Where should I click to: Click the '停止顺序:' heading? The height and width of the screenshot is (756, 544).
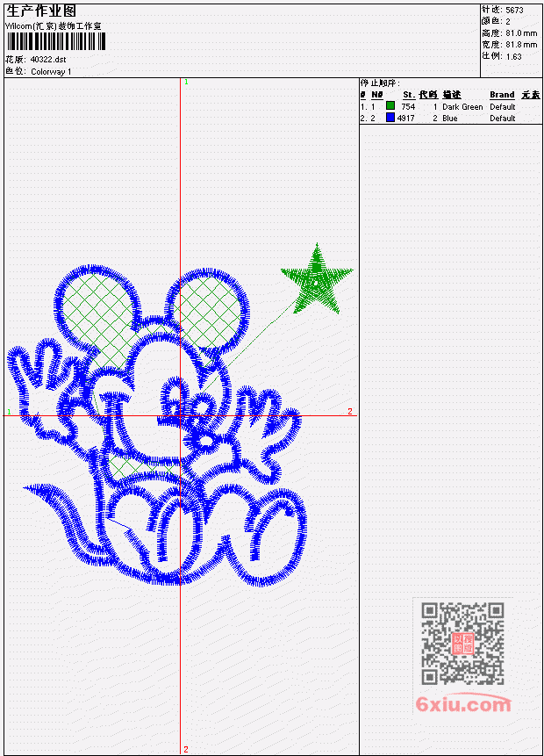coord(380,83)
